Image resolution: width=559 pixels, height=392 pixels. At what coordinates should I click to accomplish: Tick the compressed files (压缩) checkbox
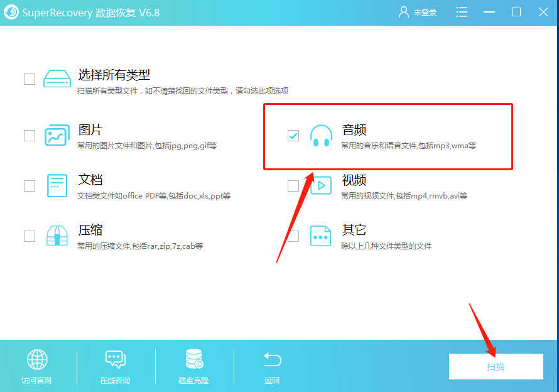click(30, 236)
